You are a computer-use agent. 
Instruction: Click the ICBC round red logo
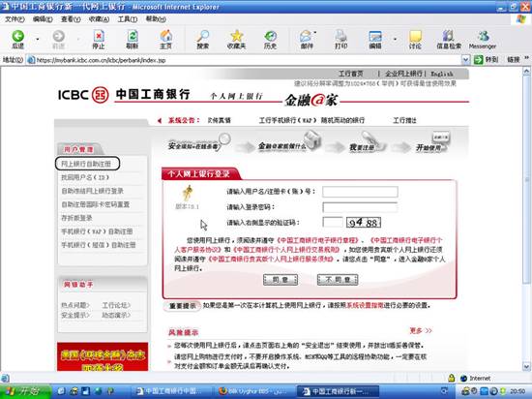tap(101, 95)
